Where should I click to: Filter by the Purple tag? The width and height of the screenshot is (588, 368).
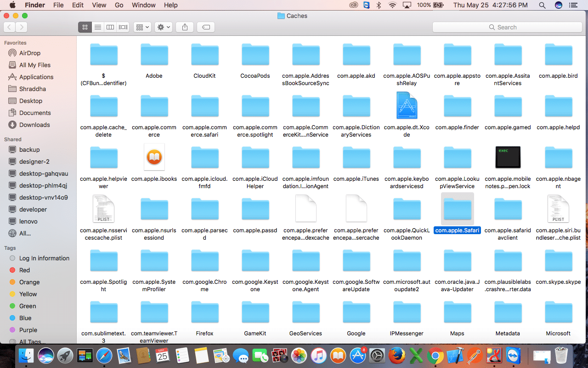pyautogui.click(x=28, y=330)
